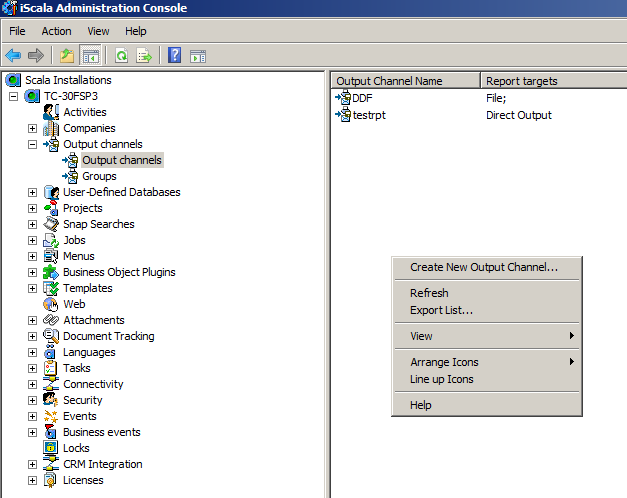Screen dimensions: 627x498
Task: Expand the Menus tree node
Action: click(32, 256)
